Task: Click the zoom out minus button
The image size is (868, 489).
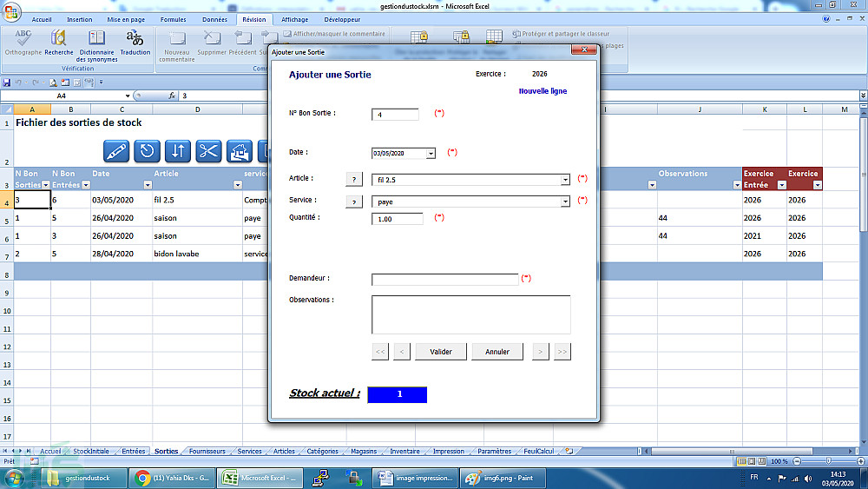Action: click(x=797, y=461)
